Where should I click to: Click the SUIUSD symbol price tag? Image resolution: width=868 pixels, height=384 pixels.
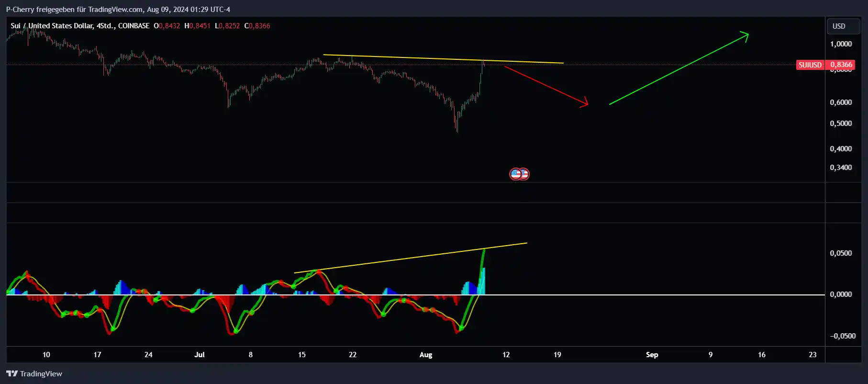click(810, 65)
